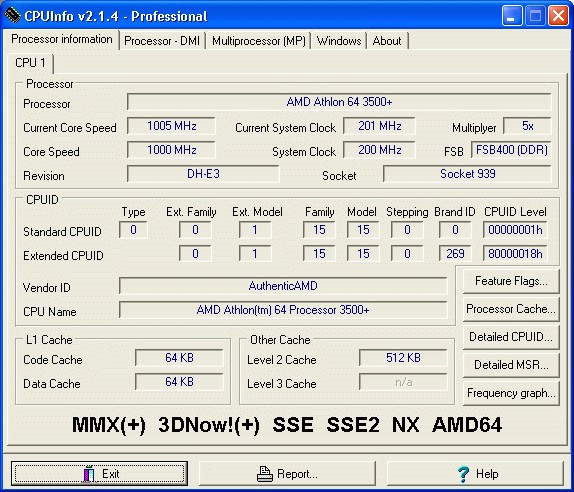
Task: Select the Windows tab
Action: coord(339,41)
